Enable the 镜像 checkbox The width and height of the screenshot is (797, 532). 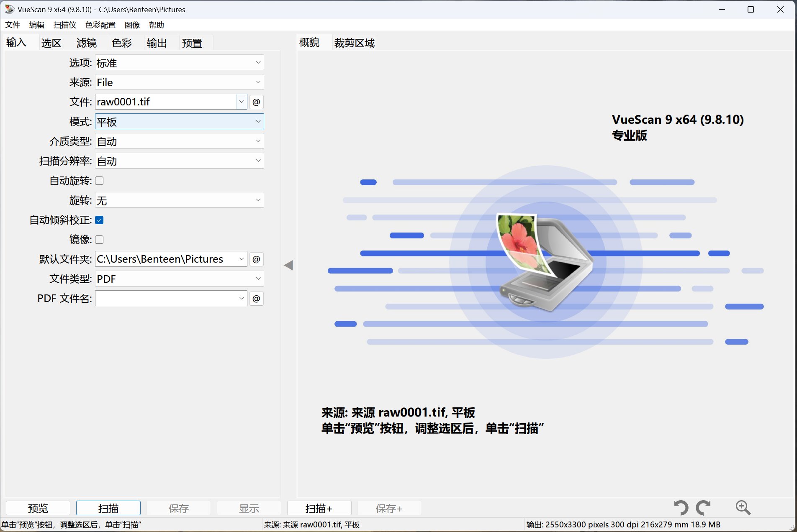[99, 240]
